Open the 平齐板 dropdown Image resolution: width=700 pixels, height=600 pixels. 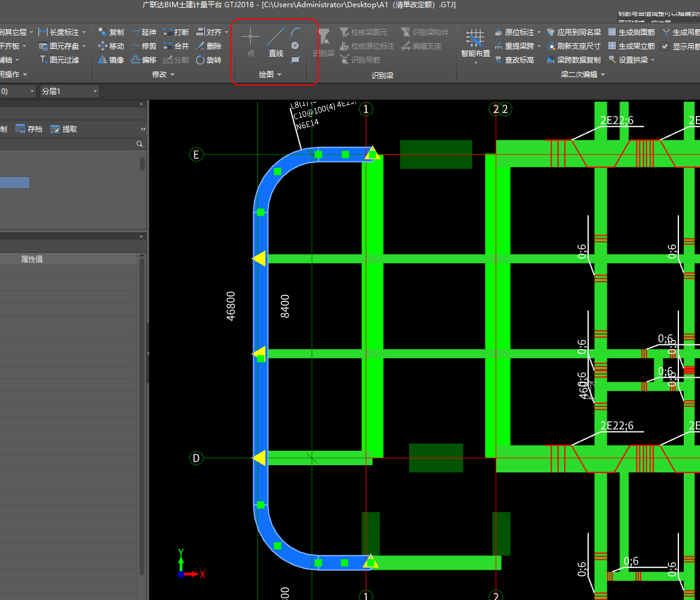(x=24, y=46)
